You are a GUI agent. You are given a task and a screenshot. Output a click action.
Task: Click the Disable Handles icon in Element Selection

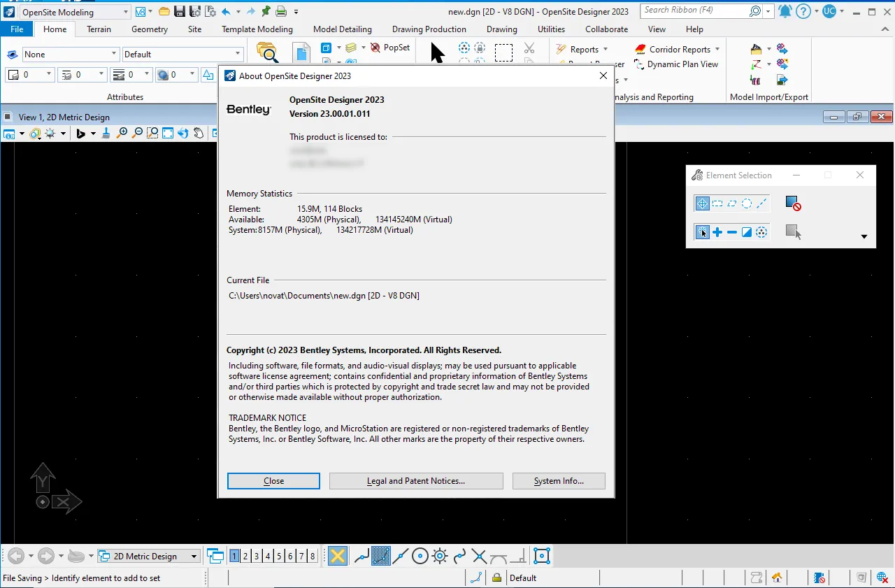coord(793,203)
